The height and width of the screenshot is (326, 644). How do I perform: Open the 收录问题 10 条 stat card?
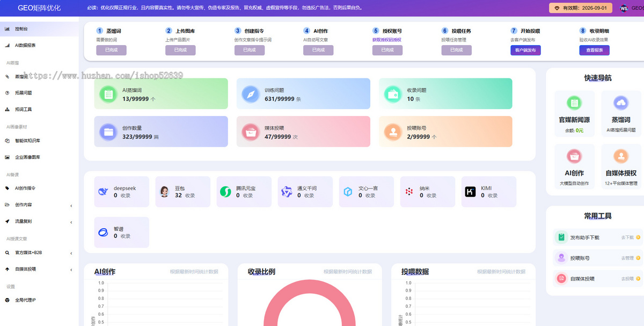[445, 93]
